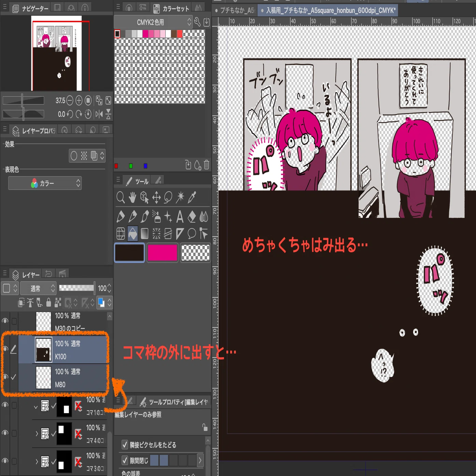Expand 隙間閉じ gap options arrow
Viewport: 476px width, 476px height.
pos(200,460)
